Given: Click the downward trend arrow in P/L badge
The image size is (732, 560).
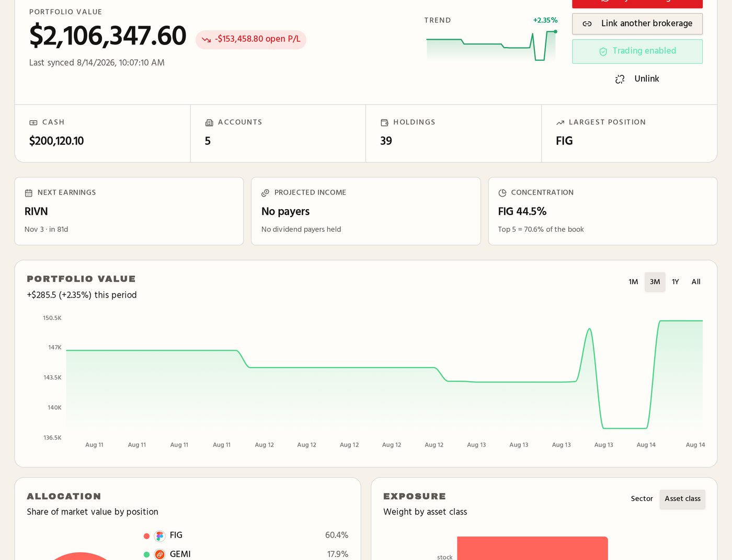Looking at the screenshot, I should point(206,40).
